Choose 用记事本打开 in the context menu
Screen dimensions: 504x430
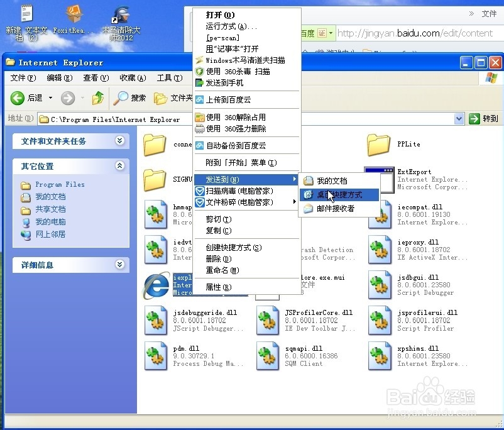[247, 49]
